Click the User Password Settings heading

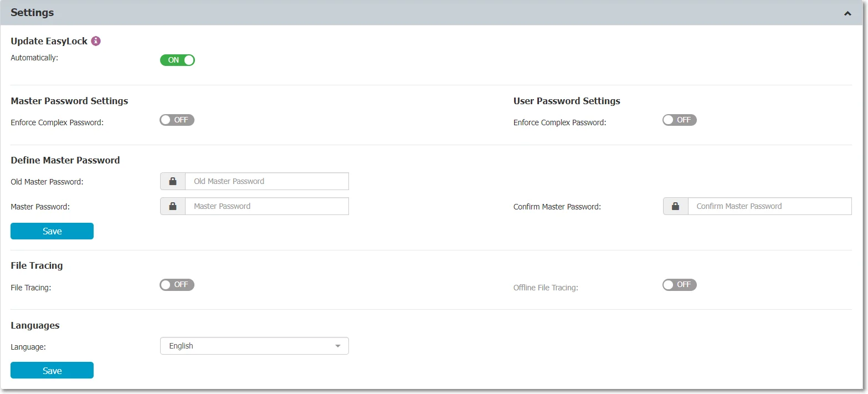point(567,101)
